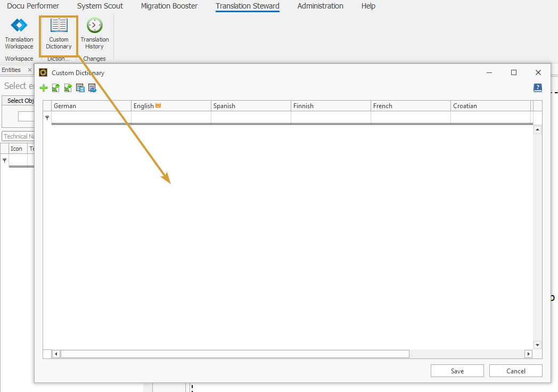
Task: Select the Administration menu tab
Action: 320,6
